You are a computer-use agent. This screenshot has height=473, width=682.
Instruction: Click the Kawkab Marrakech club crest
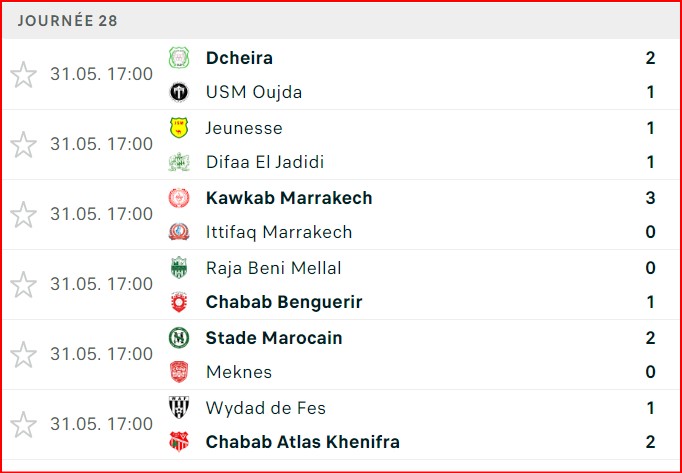coord(179,198)
